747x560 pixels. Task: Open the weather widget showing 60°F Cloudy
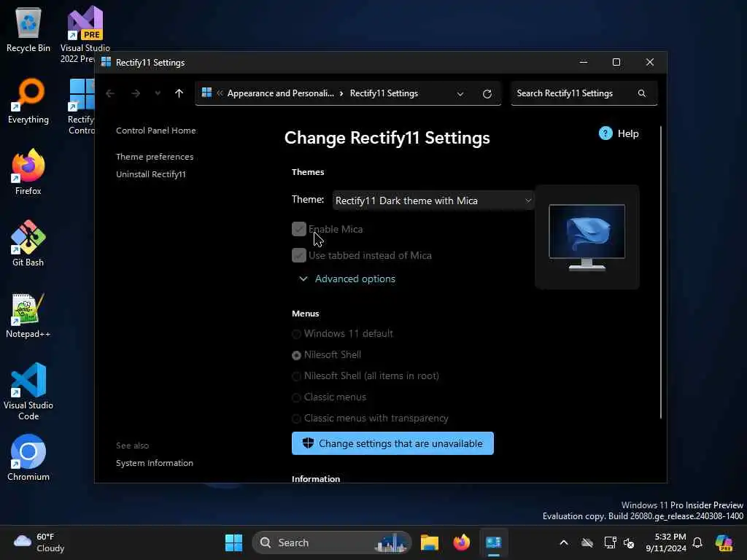click(39, 542)
